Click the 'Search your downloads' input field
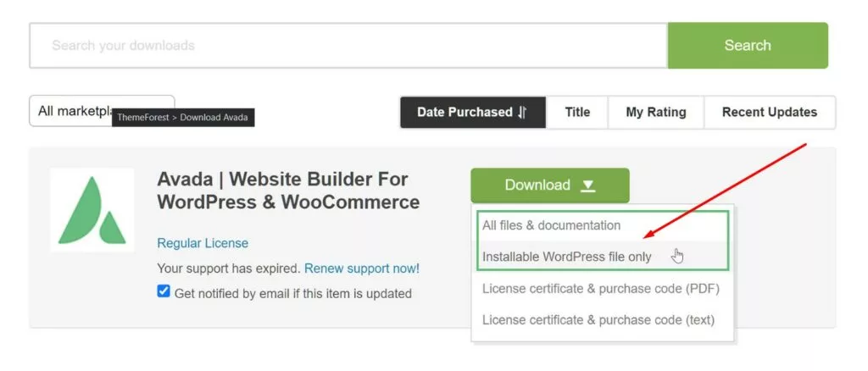 (x=348, y=46)
